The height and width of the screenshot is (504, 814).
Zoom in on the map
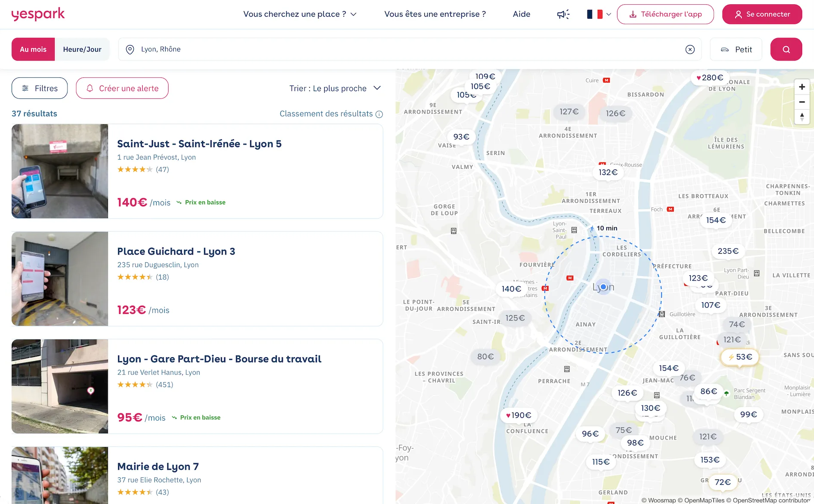(802, 87)
